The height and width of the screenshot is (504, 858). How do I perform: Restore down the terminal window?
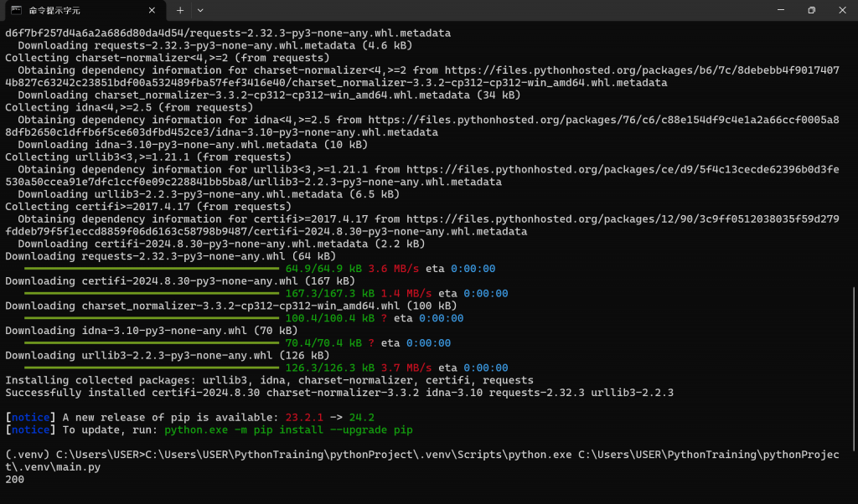(x=811, y=10)
